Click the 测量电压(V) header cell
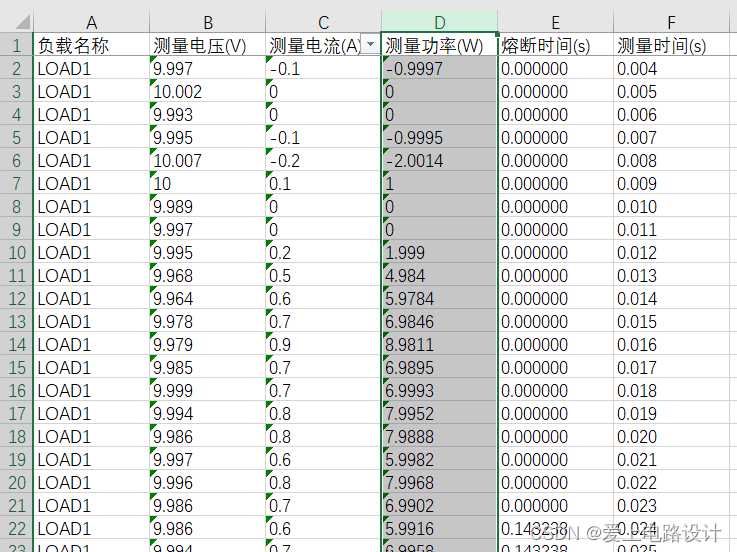 [x=207, y=45]
